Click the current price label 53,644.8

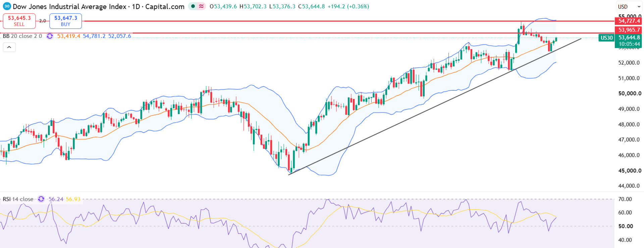tap(629, 37)
